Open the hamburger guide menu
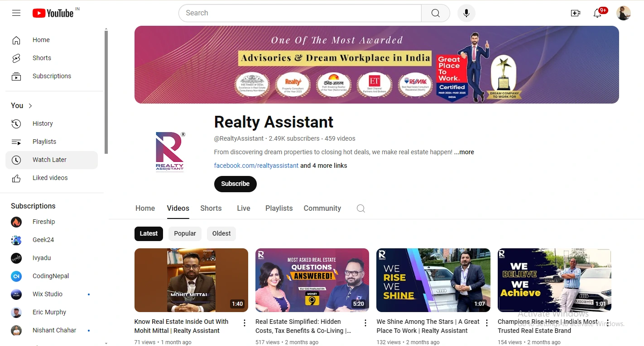This screenshot has height=346, width=644. click(x=16, y=13)
